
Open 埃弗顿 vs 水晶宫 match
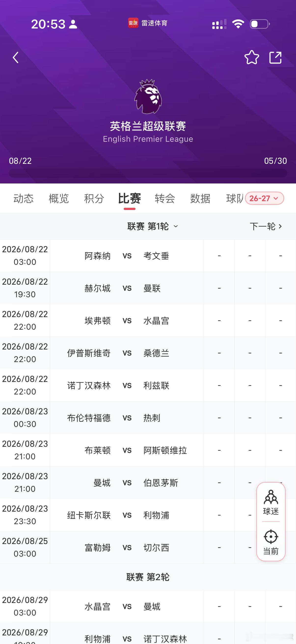click(148, 321)
